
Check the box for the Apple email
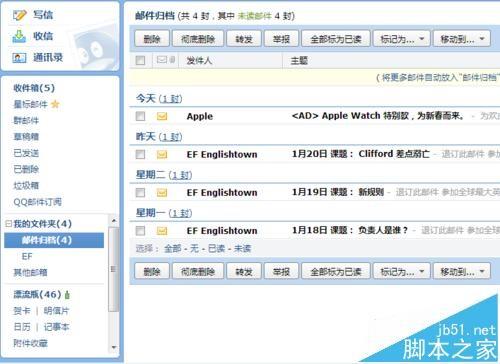pyautogui.click(x=140, y=116)
